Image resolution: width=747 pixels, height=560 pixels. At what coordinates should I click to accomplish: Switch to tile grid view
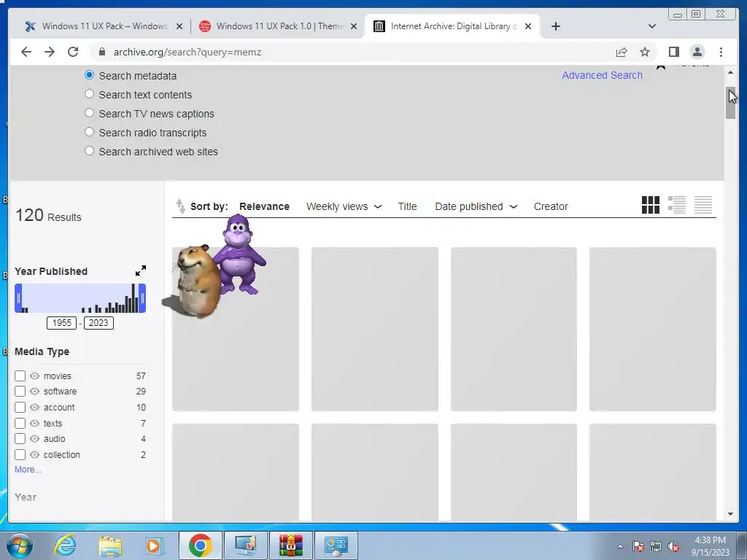tap(650, 205)
